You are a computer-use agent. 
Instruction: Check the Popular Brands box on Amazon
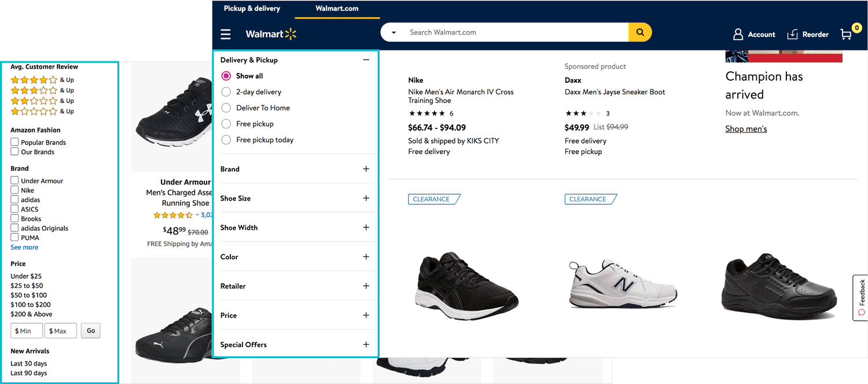coord(14,142)
